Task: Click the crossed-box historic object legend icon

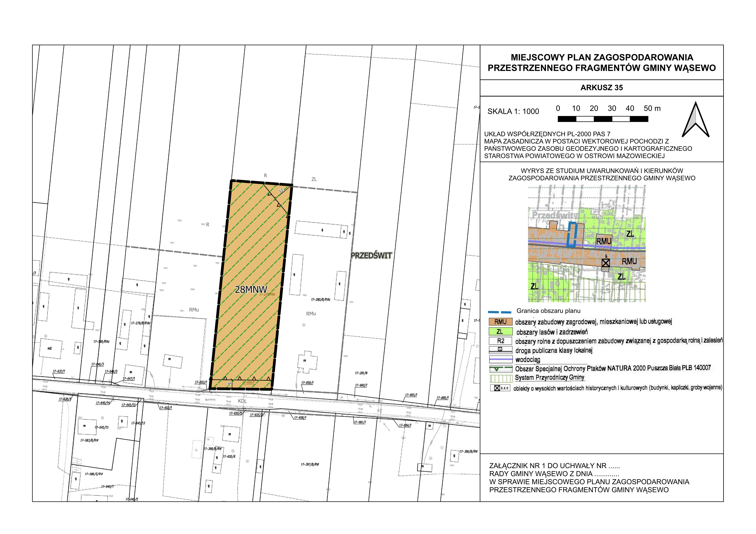Action: (497, 388)
